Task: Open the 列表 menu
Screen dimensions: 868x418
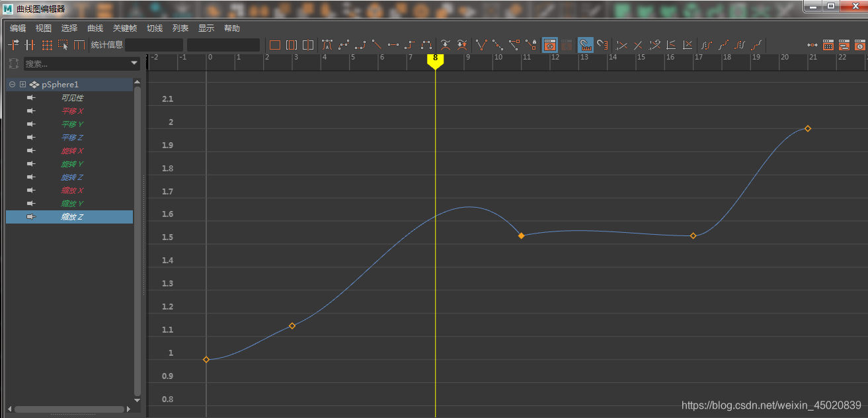Action: (x=180, y=28)
